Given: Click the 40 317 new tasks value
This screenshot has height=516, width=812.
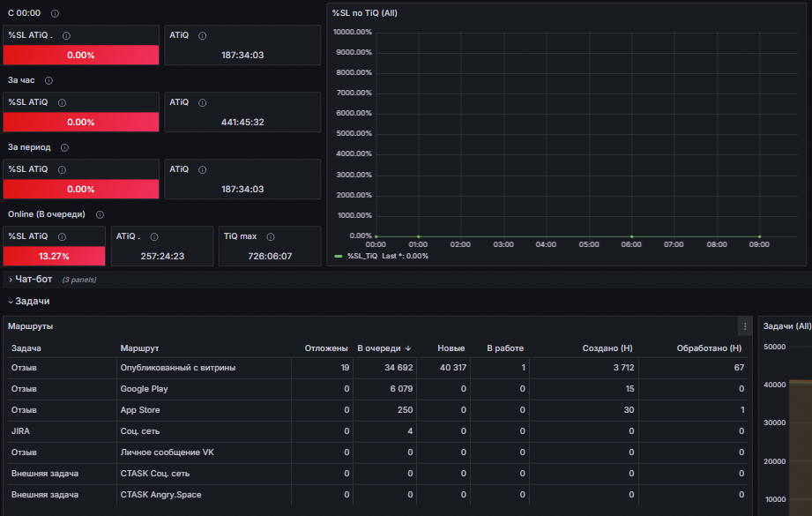Looking at the screenshot, I should [x=452, y=368].
